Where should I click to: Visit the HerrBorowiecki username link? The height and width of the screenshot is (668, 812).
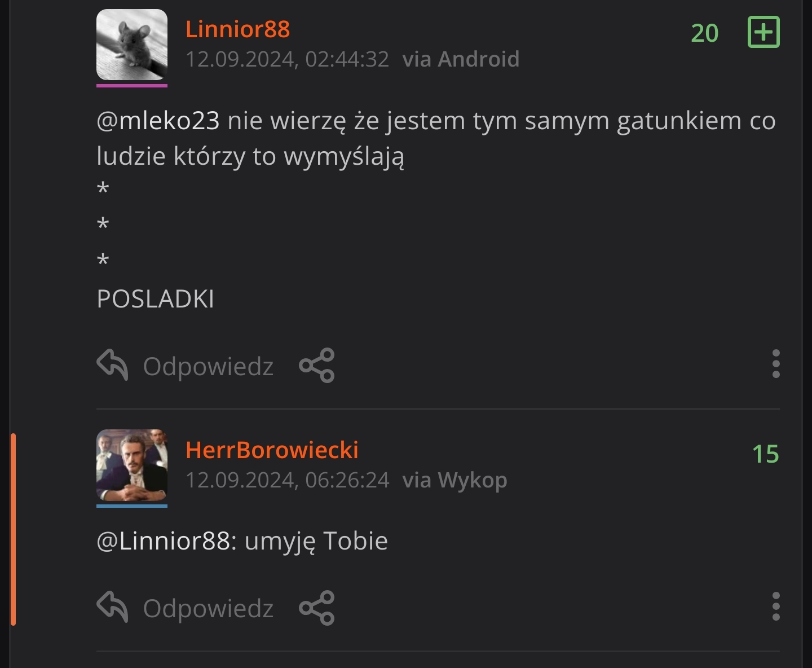(272, 450)
